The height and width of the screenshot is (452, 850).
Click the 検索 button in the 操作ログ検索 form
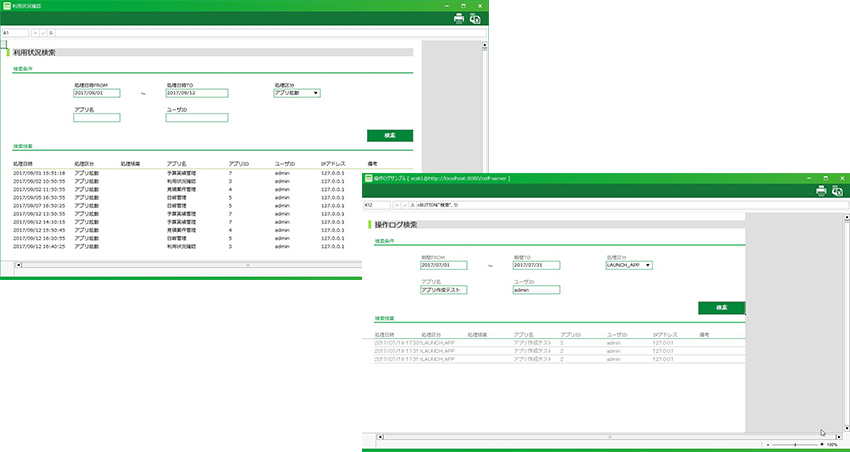pyautogui.click(x=722, y=308)
